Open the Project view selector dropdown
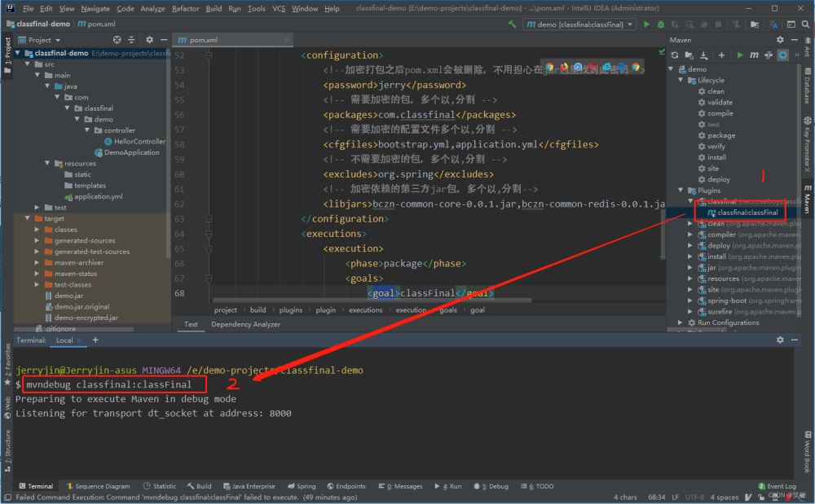 (39, 40)
